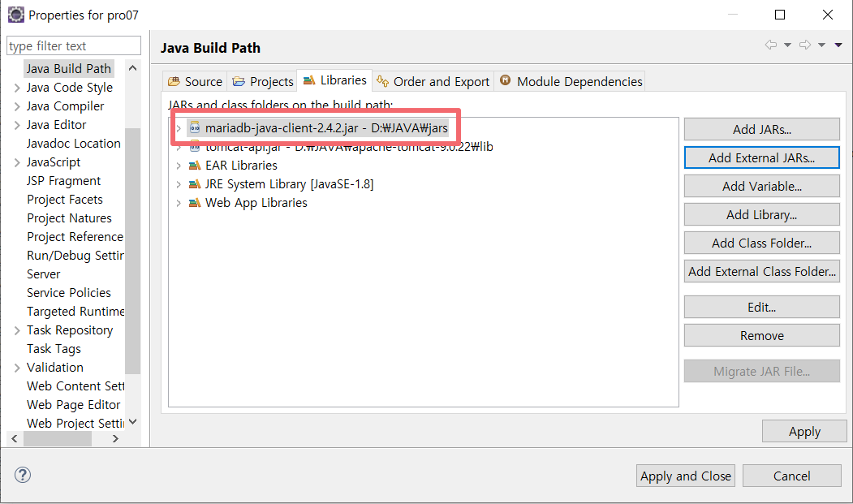Click the forward navigation arrow icon

click(x=804, y=45)
